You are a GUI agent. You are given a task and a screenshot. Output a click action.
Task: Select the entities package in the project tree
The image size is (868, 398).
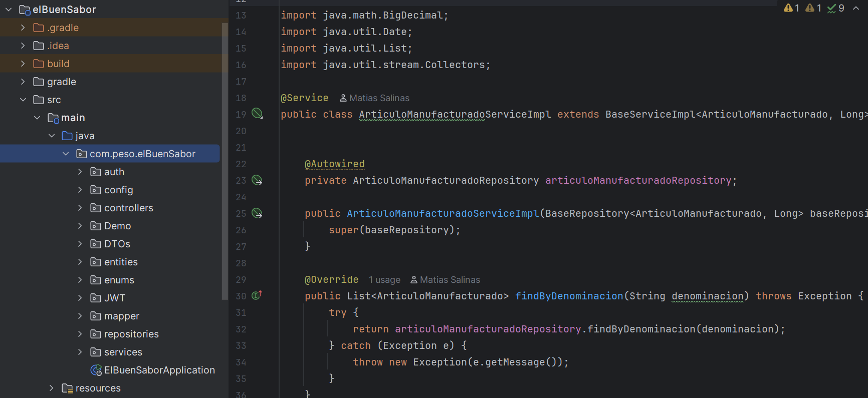pos(121,262)
